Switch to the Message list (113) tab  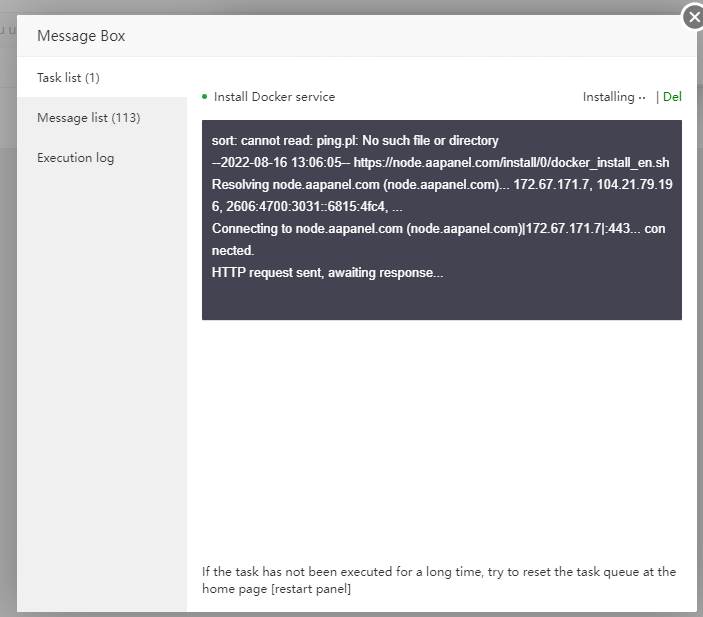[x=88, y=118]
